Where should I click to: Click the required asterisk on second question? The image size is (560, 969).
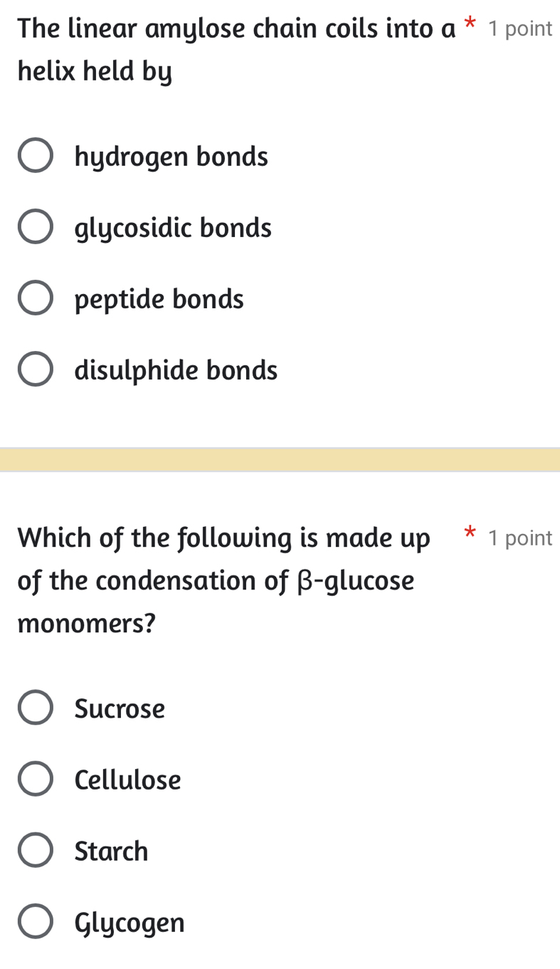(470, 538)
